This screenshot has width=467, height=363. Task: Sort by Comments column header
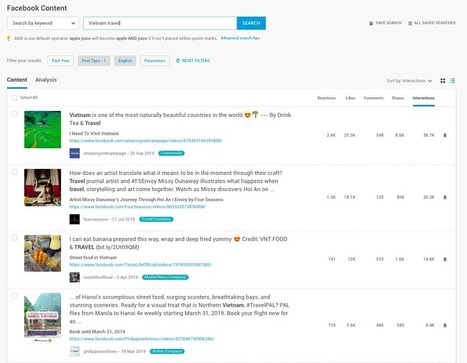pyautogui.click(x=373, y=98)
